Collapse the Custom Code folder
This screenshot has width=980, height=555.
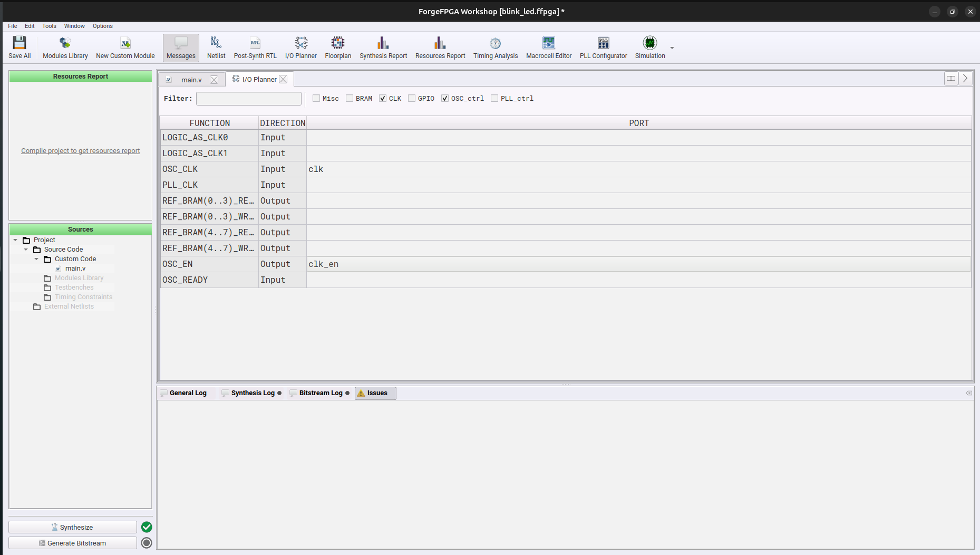36,259
